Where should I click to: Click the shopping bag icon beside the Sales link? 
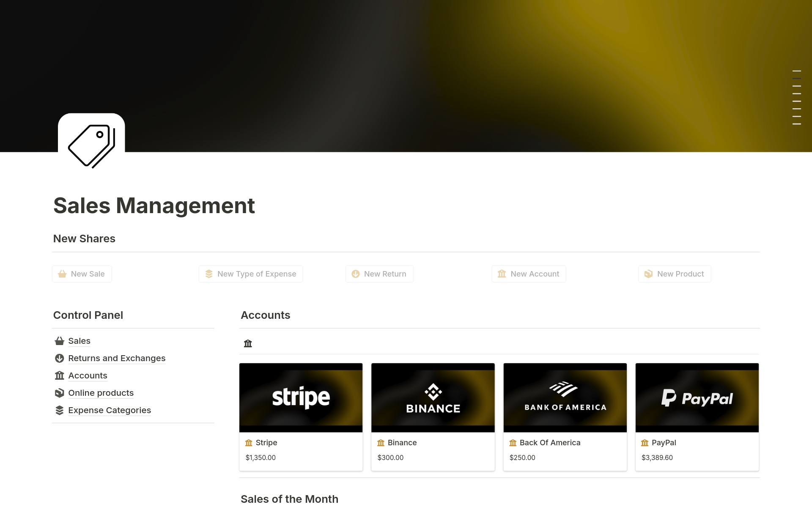pos(59,341)
